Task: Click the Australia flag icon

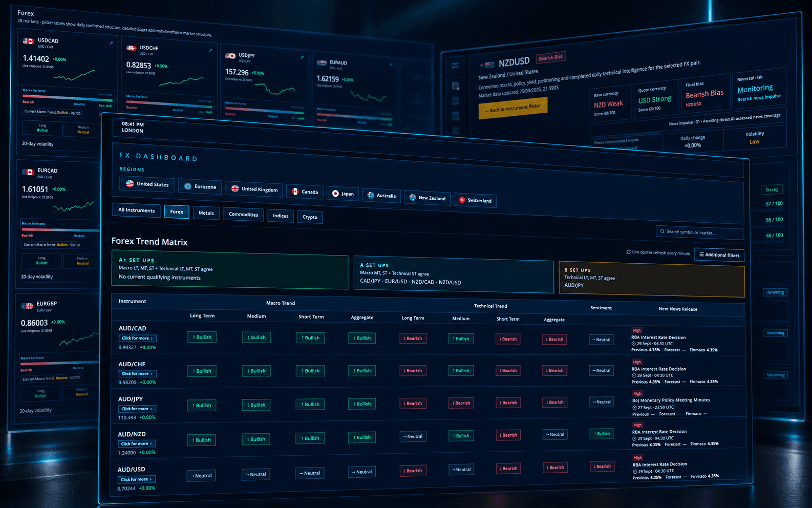Action: click(371, 195)
